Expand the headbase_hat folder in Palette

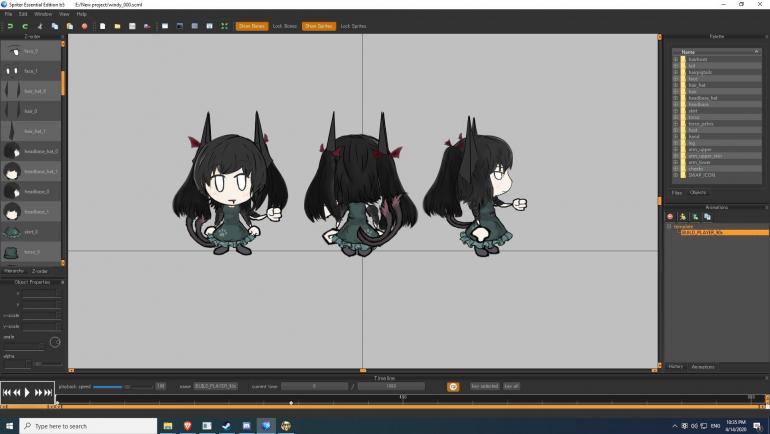[676, 98]
